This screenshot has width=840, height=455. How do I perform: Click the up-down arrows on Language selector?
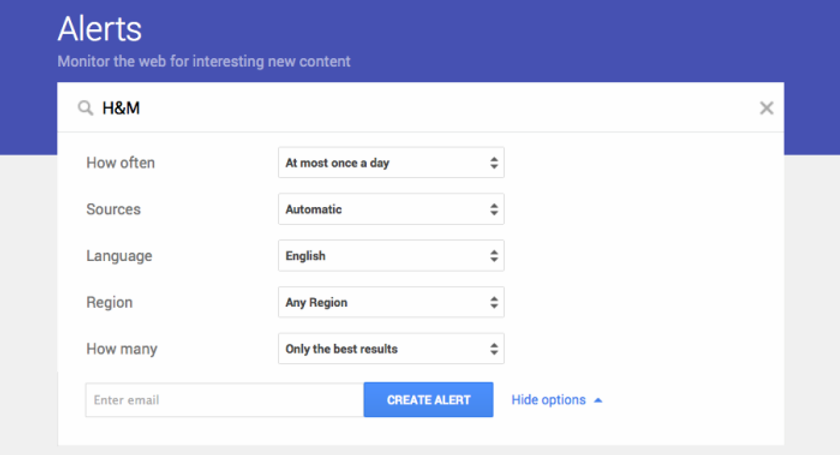coord(494,256)
